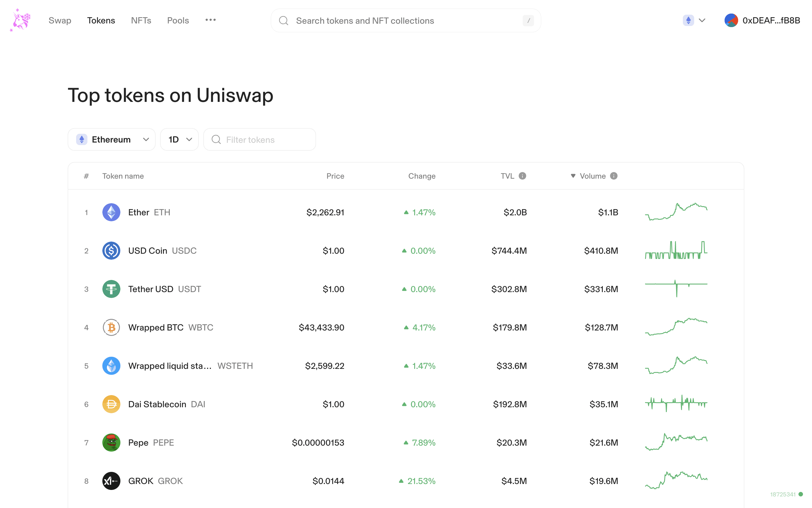Click the slash shortcut badge in the search bar
The image size is (812, 508).
click(528, 21)
